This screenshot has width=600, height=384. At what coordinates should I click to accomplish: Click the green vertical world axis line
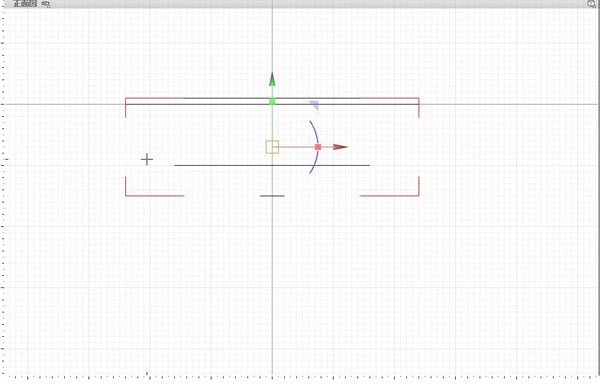click(272, 268)
